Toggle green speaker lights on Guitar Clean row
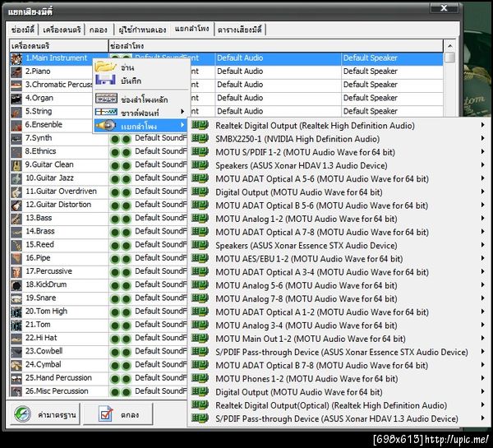493x448 pixels. 121,166
